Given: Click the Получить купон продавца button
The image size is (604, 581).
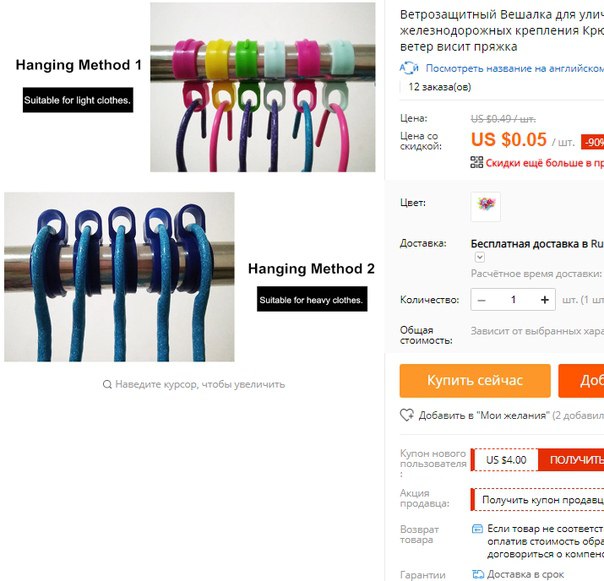Looking at the screenshot, I should tap(539, 500).
